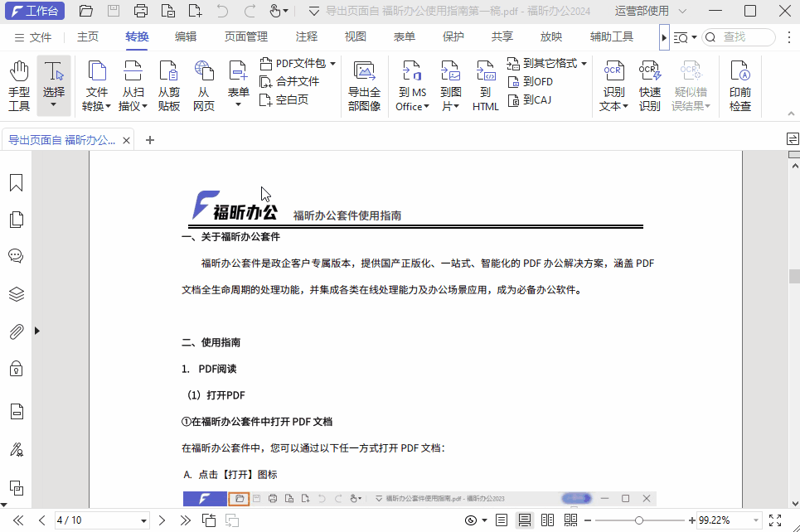The image size is (800, 532).
Task: Click the 导出全部图像 icon
Action: 364,83
